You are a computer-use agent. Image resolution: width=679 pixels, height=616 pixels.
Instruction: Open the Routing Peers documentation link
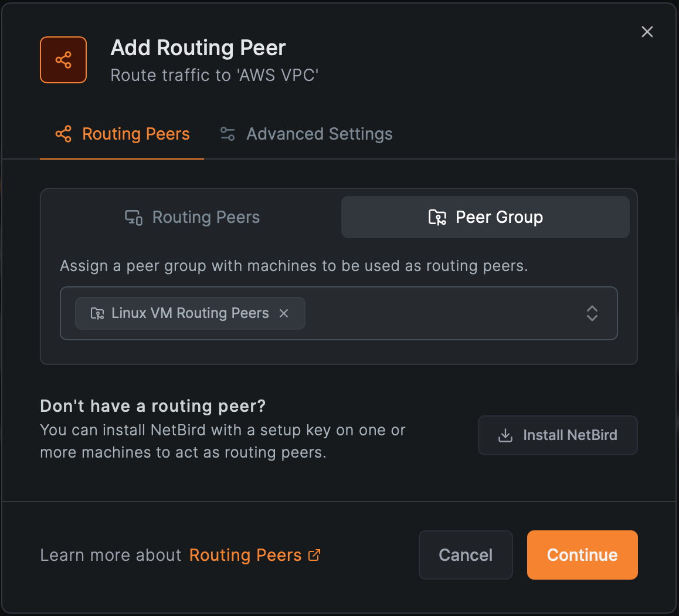246,555
